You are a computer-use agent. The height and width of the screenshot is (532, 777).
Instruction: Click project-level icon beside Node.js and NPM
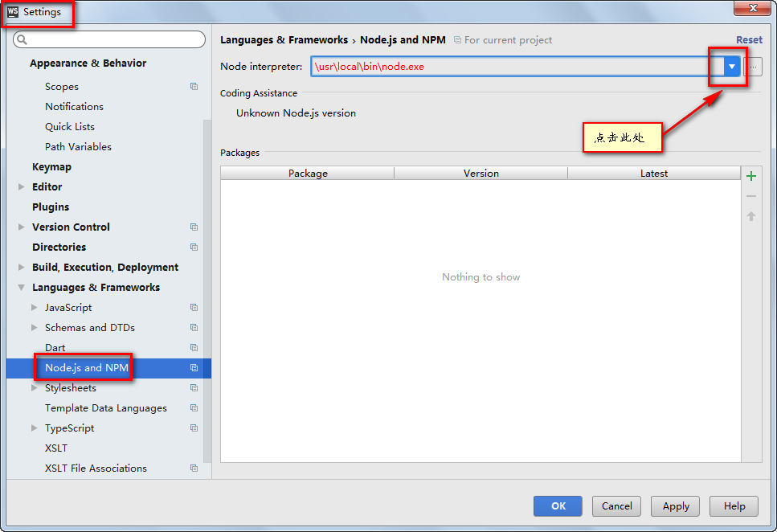pyautogui.click(x=194, y=368)
